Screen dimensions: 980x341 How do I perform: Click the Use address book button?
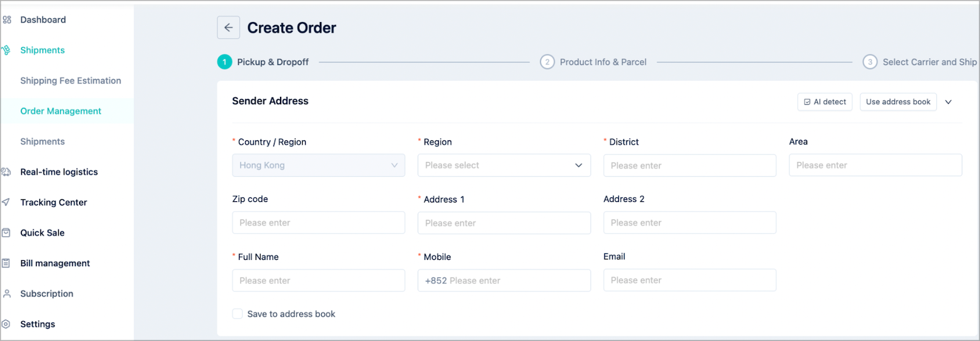(898, 102)
